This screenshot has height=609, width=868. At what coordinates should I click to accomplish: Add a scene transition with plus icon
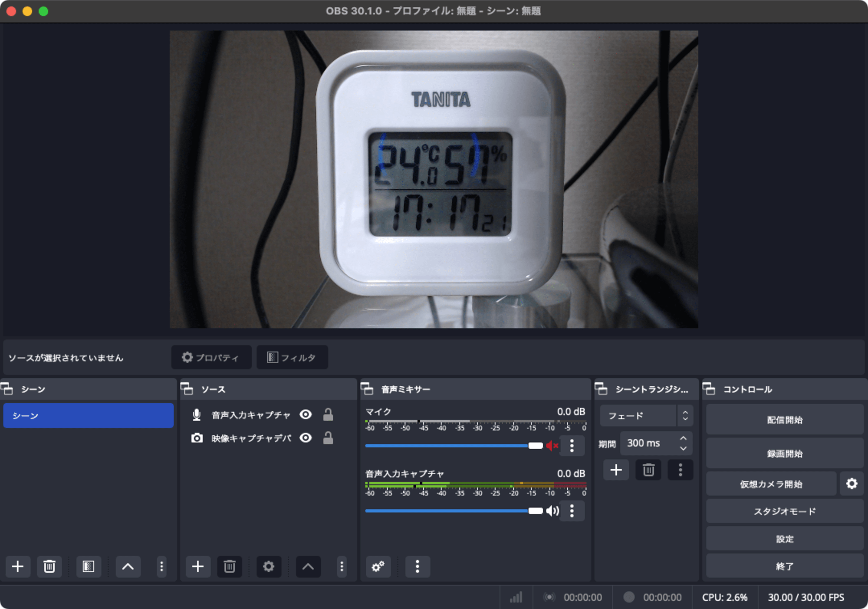click(616, 470)
